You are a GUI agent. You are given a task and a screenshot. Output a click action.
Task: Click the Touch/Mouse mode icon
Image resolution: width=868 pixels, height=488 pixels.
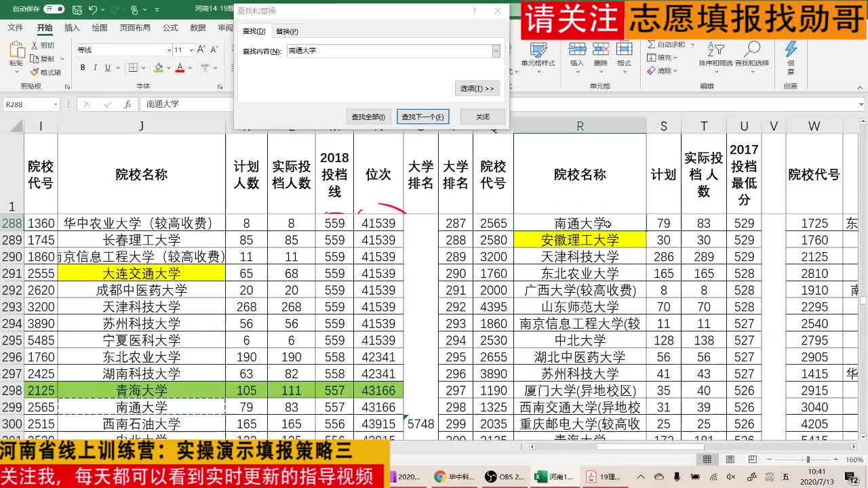(x=134, y=9)
